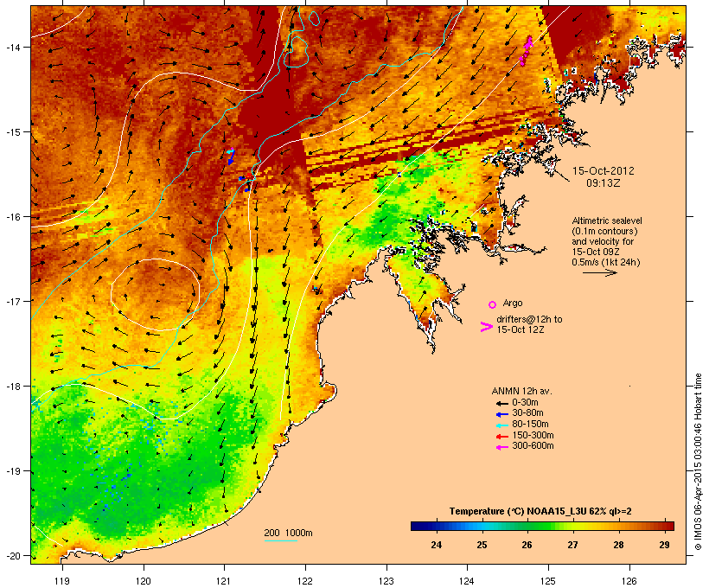709x588 pixels.
Task: Click the blue mooring arrow near 121°E
Action: point(231,157)
